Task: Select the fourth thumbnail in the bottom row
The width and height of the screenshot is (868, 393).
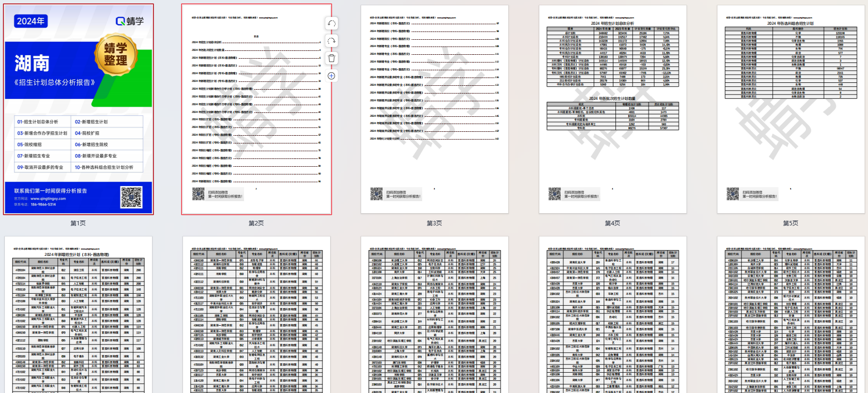Action: click(612, 315)
